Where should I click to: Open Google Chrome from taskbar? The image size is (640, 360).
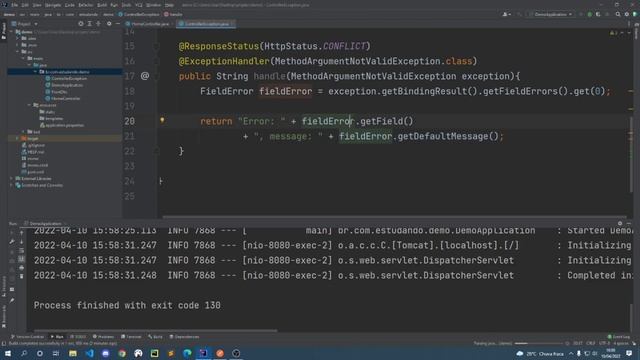(122, 353)
